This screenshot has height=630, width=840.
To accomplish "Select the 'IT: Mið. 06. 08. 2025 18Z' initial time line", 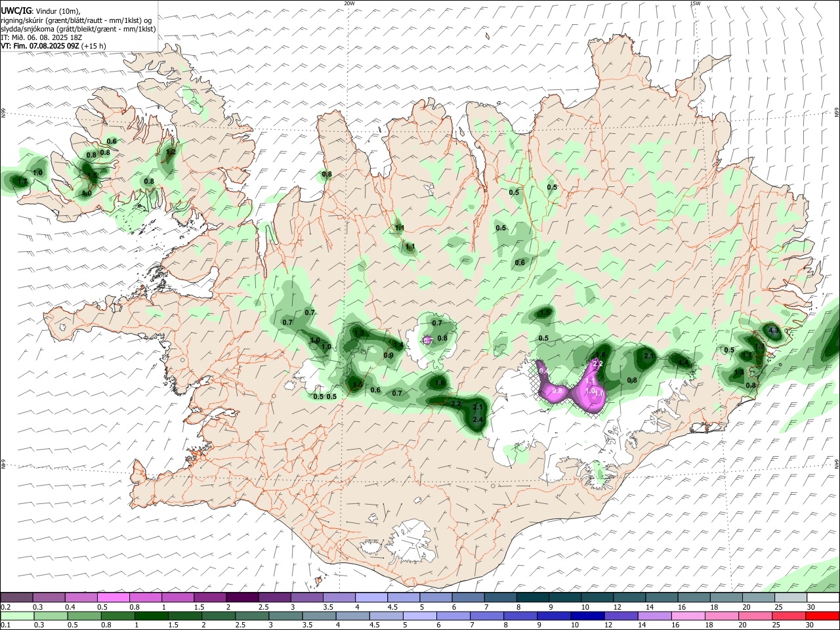I will (41, 37).
